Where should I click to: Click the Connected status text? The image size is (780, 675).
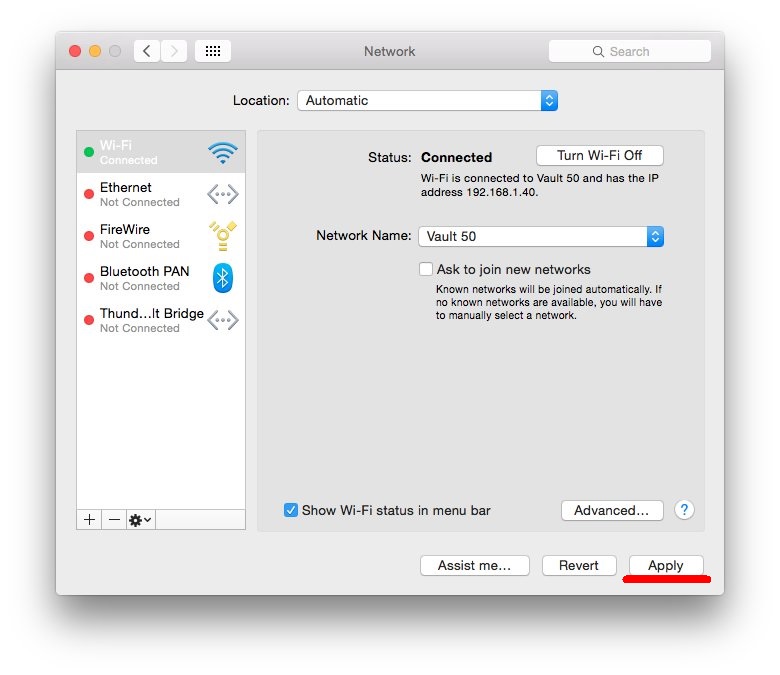coord(456,157)
